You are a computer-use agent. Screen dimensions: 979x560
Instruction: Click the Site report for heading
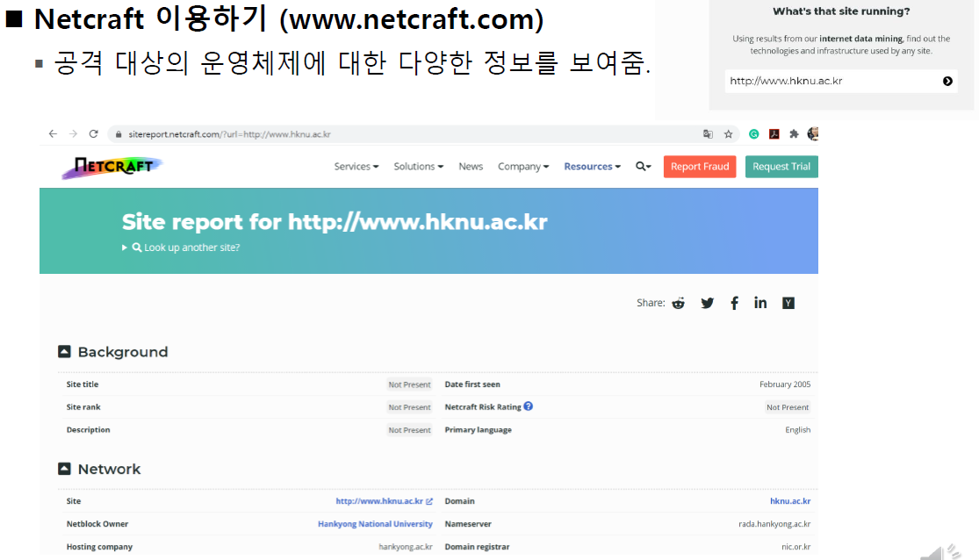click(335, 221)
